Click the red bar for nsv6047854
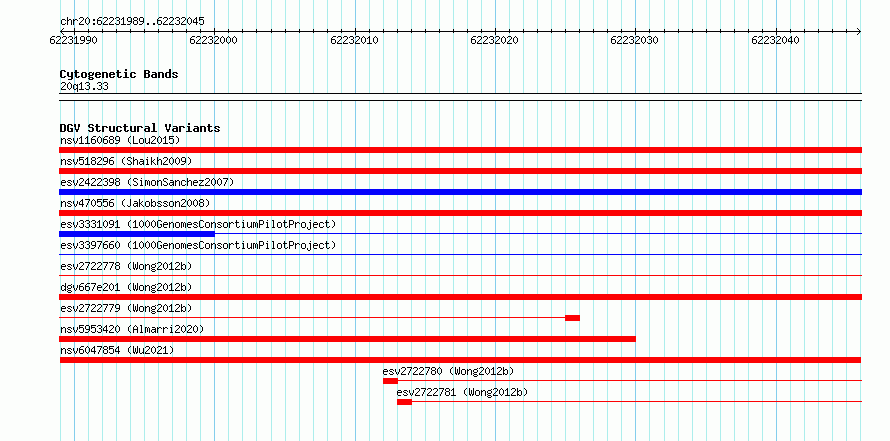The image size is (890, 441). (460, 360)
